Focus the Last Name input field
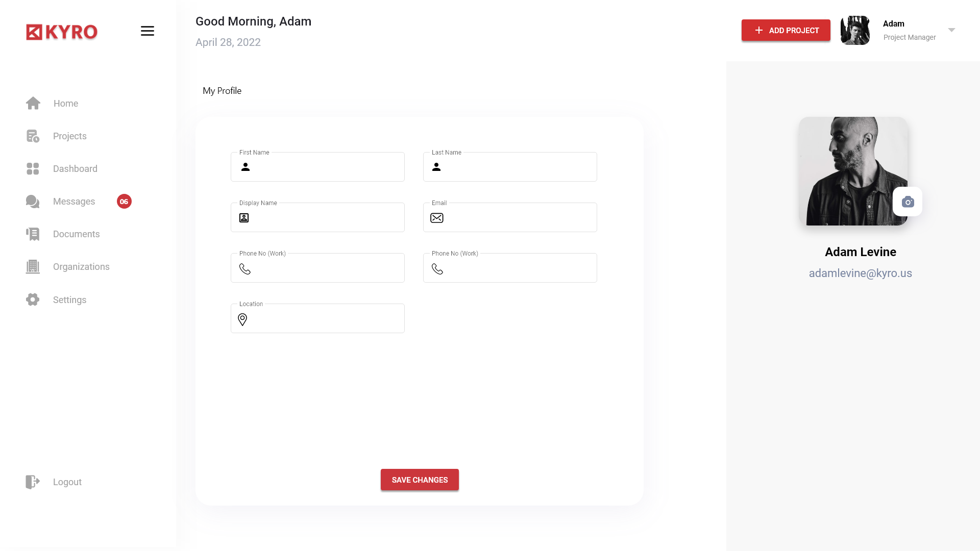 click(510, 167)
